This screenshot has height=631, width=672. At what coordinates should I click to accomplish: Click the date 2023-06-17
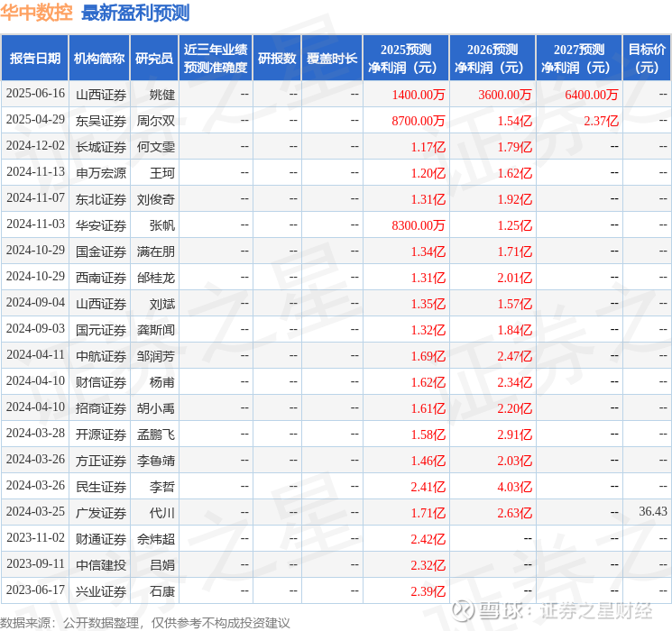coord(35,590)
